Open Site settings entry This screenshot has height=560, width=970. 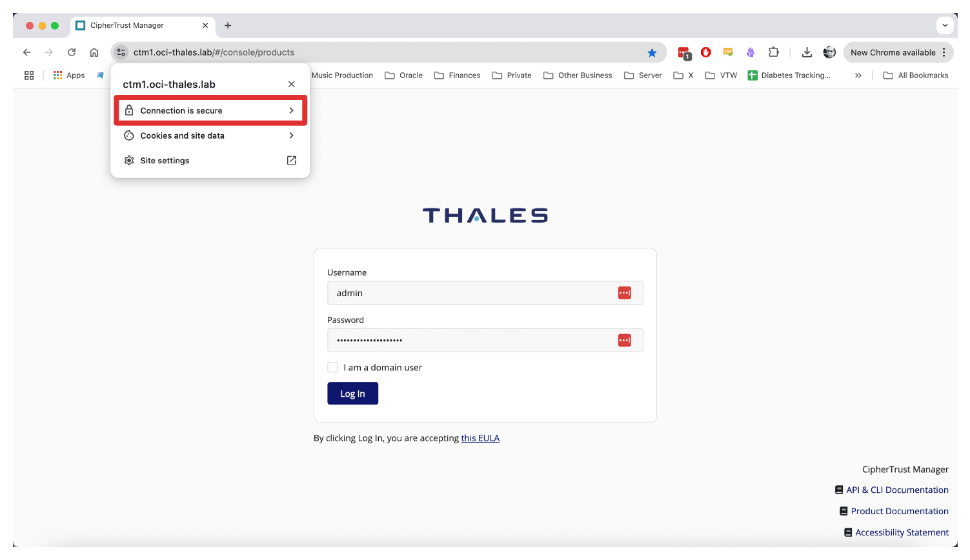210,161
